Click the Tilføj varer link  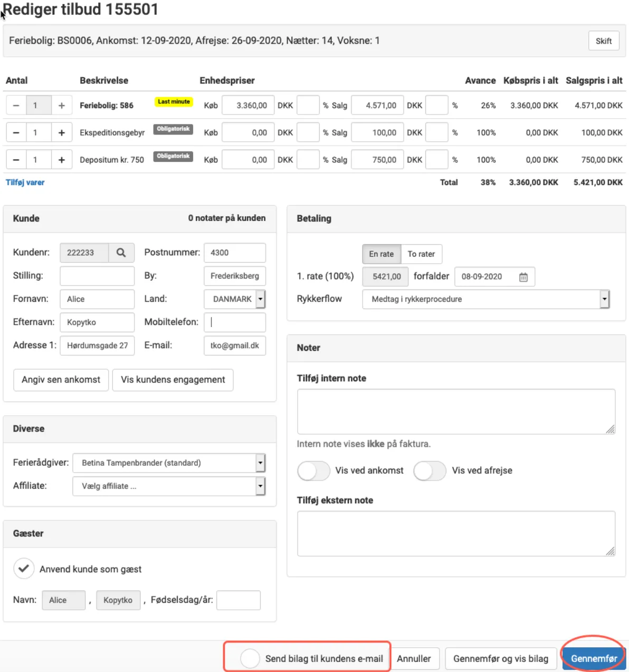pyautogui.click(x=25, y=183)
